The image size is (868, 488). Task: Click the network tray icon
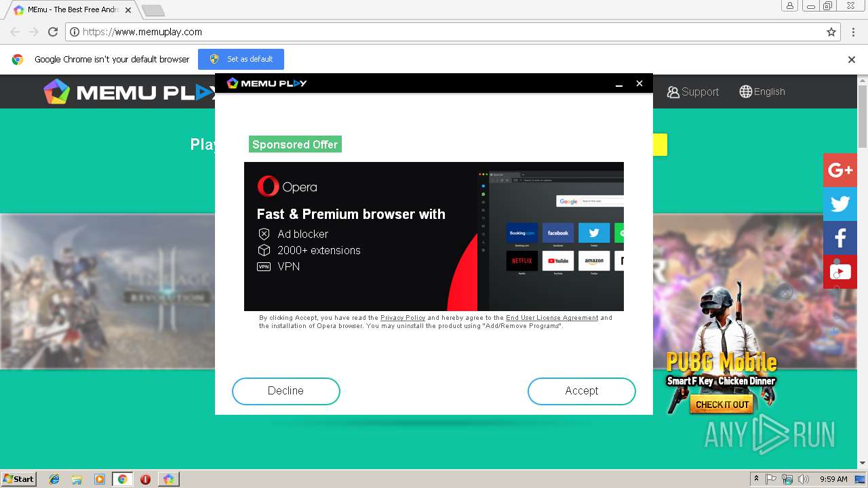click(x=787, y=479)
